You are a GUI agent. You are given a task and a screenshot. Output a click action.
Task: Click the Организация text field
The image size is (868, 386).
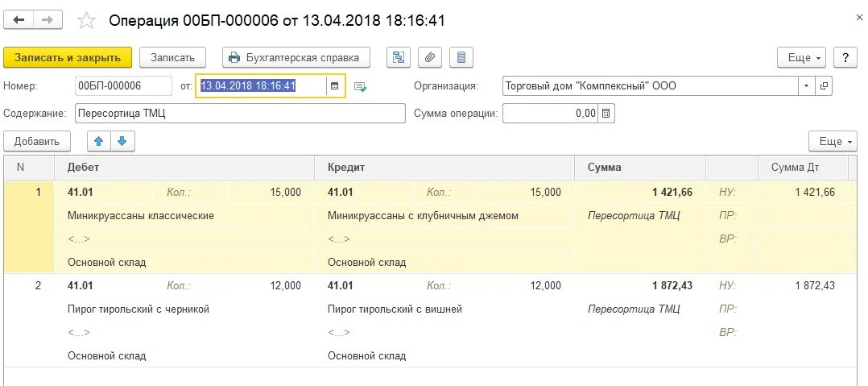tap(651, 86)
